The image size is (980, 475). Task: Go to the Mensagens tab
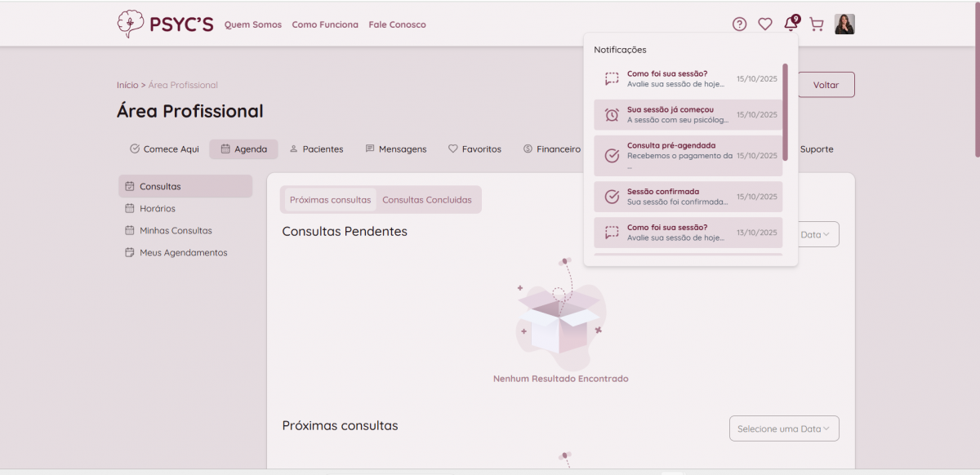pos(396,149)
